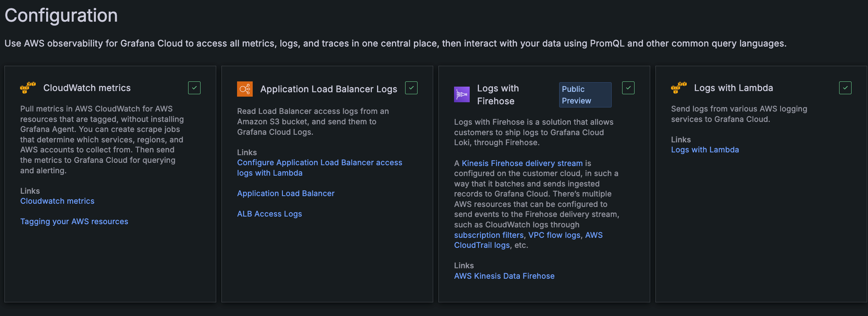Image resolution: width=868 pixels, height=316 pixels.
Task: Toggle the Logs with Lambda checkbox
Action: pos(845,88)
